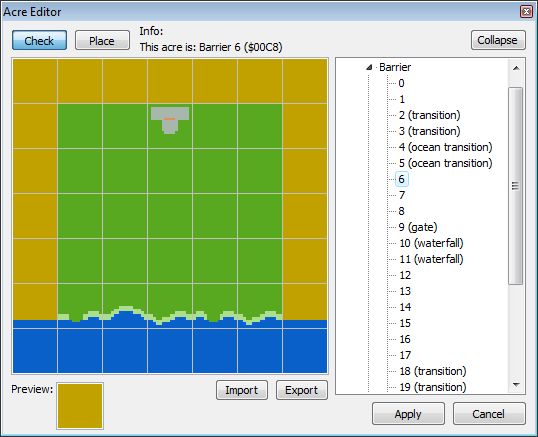Select 2 (transition) in Barrier tree
Screen dimensions: 538x437
point(429,115)
